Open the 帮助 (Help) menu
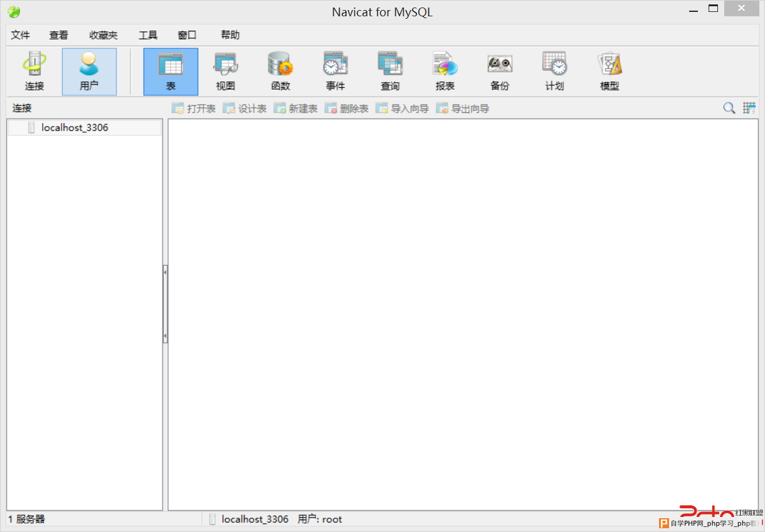765x532 pixels. point(230,35)
